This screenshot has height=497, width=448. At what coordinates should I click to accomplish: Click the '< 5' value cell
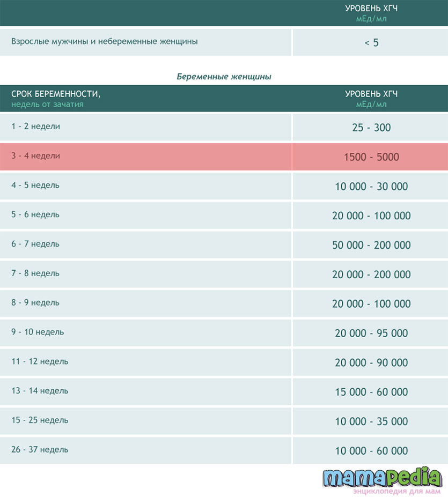click(x=371, y=42)
